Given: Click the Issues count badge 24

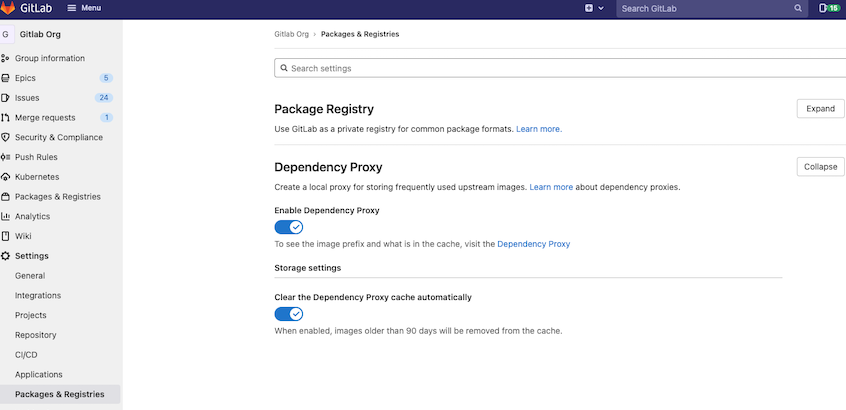Looking at the screenshot, I should tap(104, 98).
